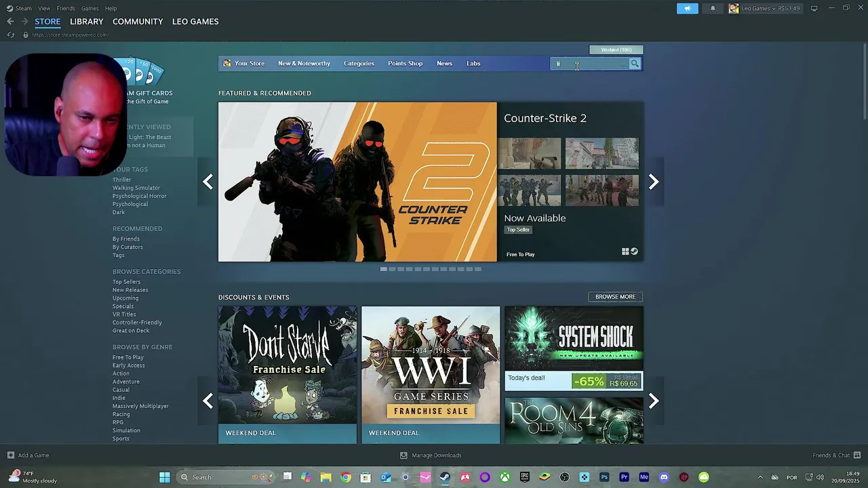868x488 pixels.
Task: Open the Categories menu
Action: point(359,64)
